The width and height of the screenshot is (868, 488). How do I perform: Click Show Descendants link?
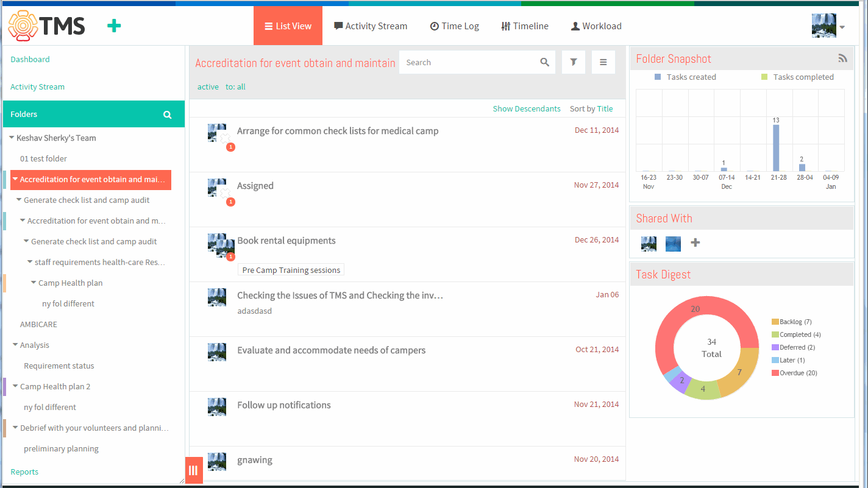(x=527, y=108)
